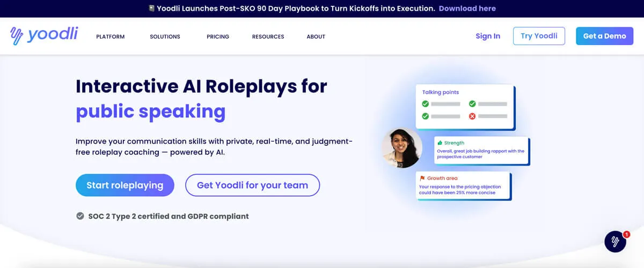Click "Interactive AI Roleplays for" heading

pyautogui.click(x=201, y=86)
